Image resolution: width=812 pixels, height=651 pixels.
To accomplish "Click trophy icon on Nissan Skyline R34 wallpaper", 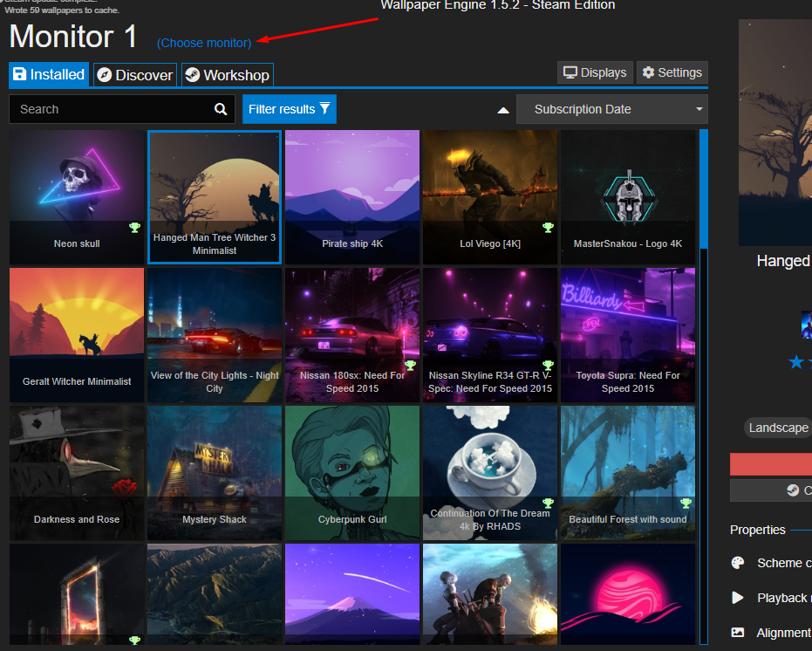I will click(x=548, y=365).
